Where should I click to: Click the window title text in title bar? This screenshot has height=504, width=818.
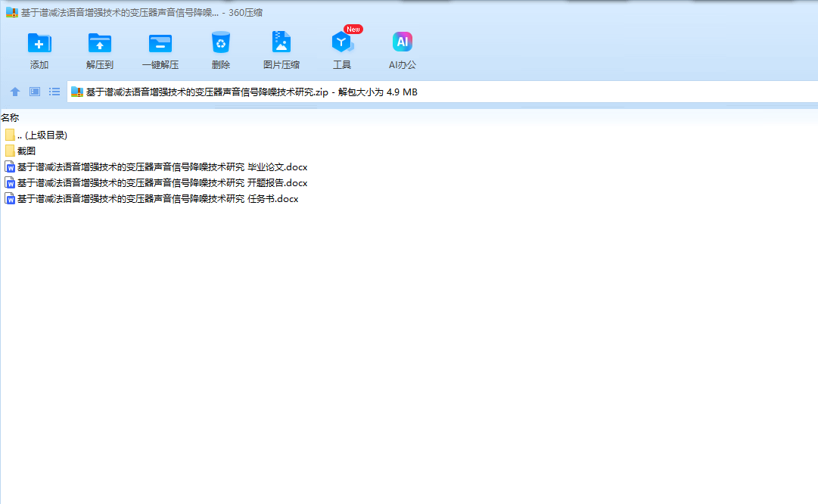pyautogui.click(x=142, y=13)
